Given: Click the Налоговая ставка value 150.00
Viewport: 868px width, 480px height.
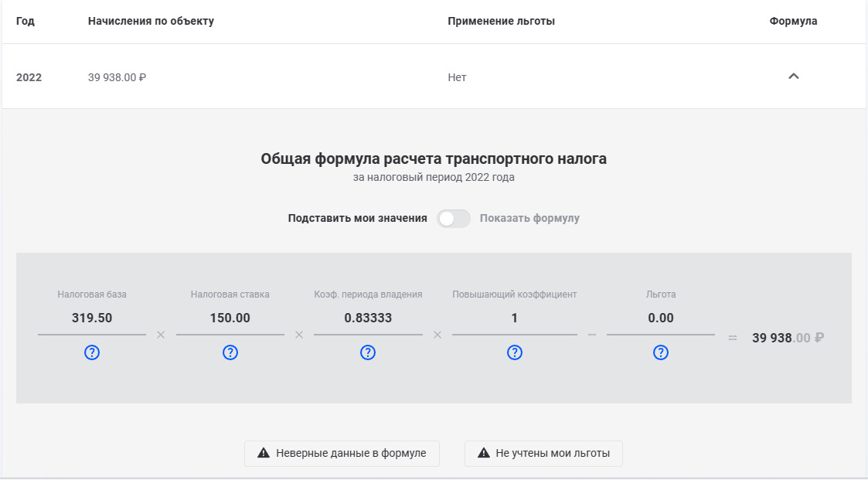Looking at the screenshot, I should coord(230,318).
